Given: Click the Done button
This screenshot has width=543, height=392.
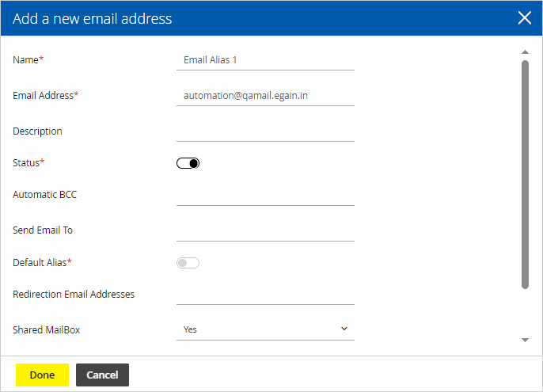Looking at the screenshot, I should point(42,375).
